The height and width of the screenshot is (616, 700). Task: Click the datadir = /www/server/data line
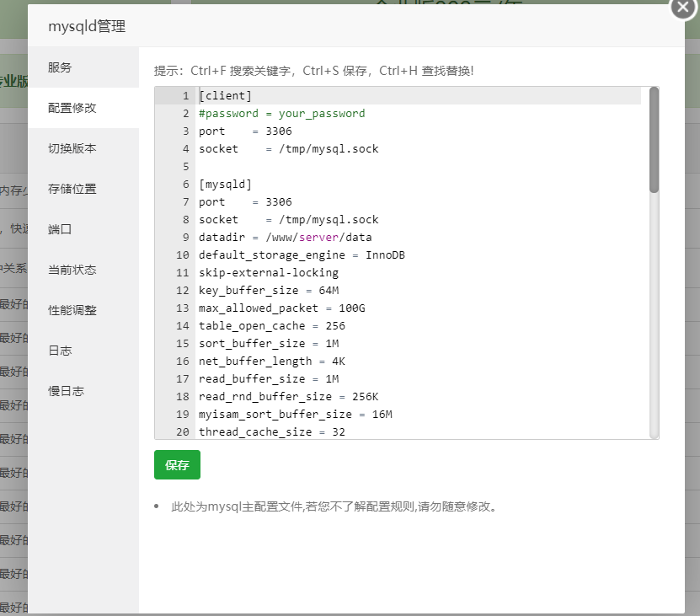(286, 237)
